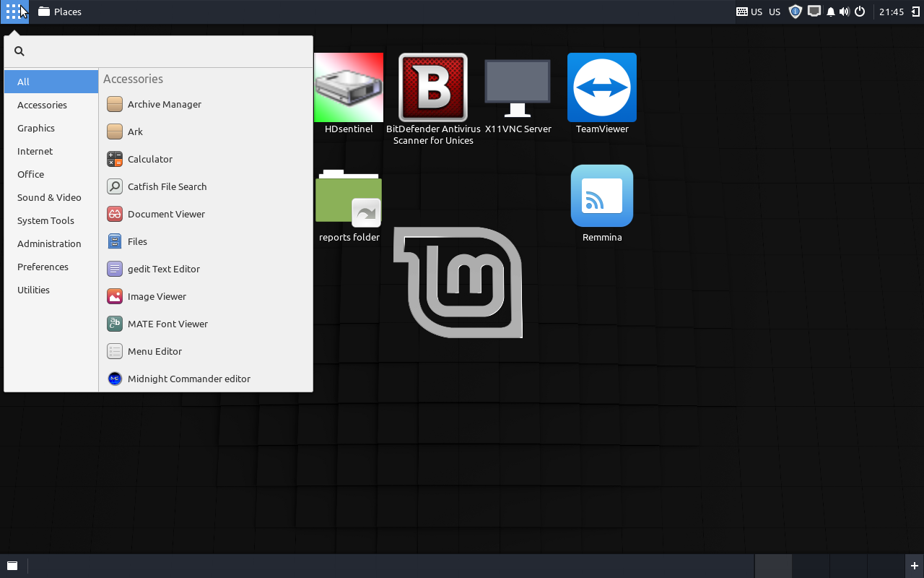Choose System Tools category
Image resolution: width=924 pixels, height=578 pixels.
pyautogui.click(x=51, y=220)
